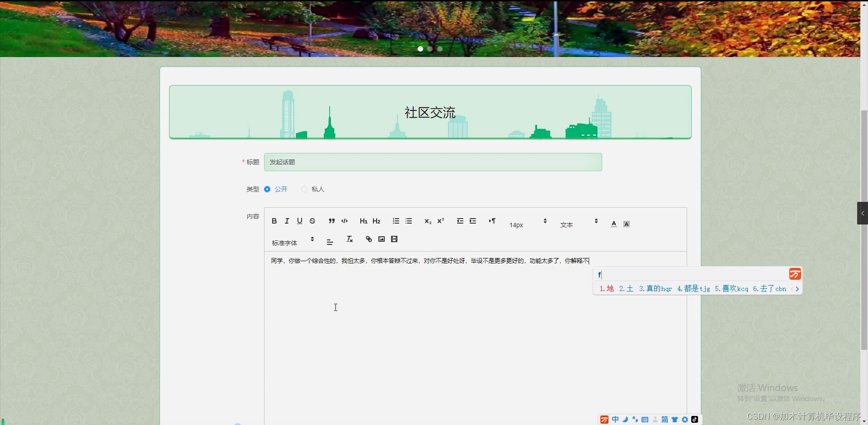This screenshot has height=425, width=868.
Task: Select the second carousel indicator dot
Action: point(430,49)
